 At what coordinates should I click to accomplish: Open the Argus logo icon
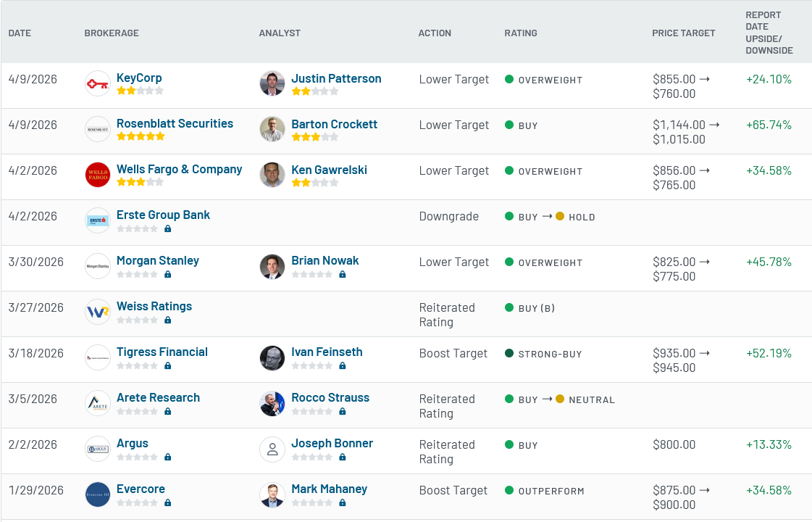point(97,448)
